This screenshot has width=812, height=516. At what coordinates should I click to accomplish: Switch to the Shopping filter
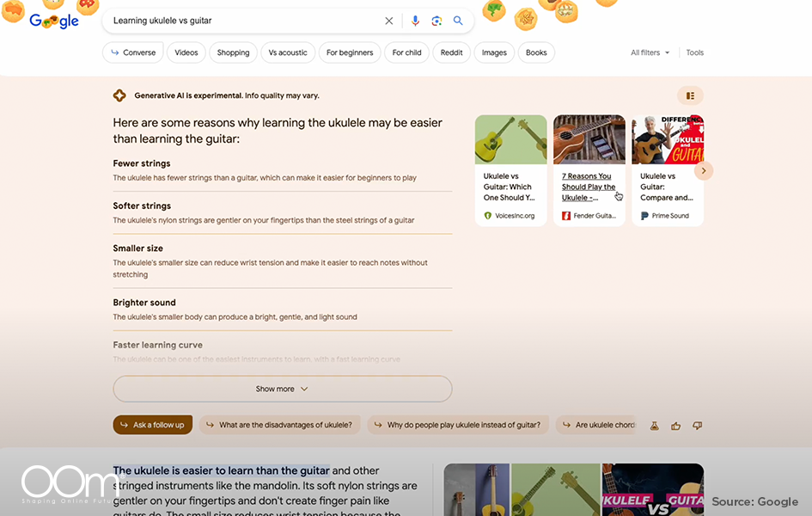pyautogui.click(x=233, y=52)
